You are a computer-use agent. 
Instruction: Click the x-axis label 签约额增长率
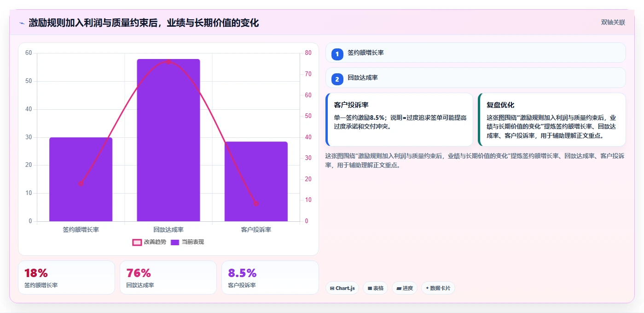[81, 230]
